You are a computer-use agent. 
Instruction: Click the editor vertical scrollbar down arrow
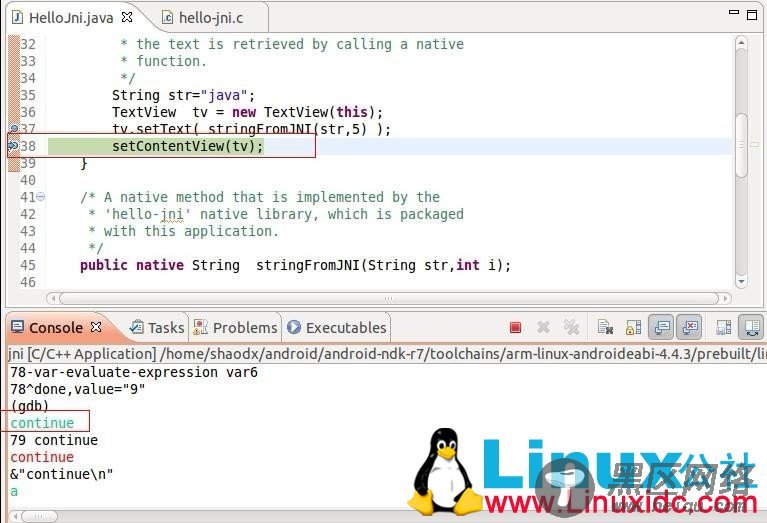(x=741, y=281)
